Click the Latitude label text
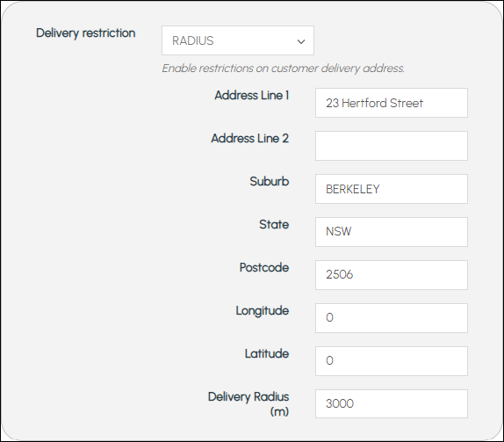This screenshot has height=442, width=504. (267, 354)
